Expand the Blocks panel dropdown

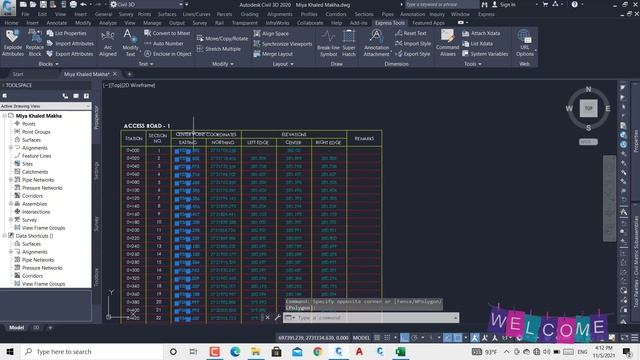49,64
